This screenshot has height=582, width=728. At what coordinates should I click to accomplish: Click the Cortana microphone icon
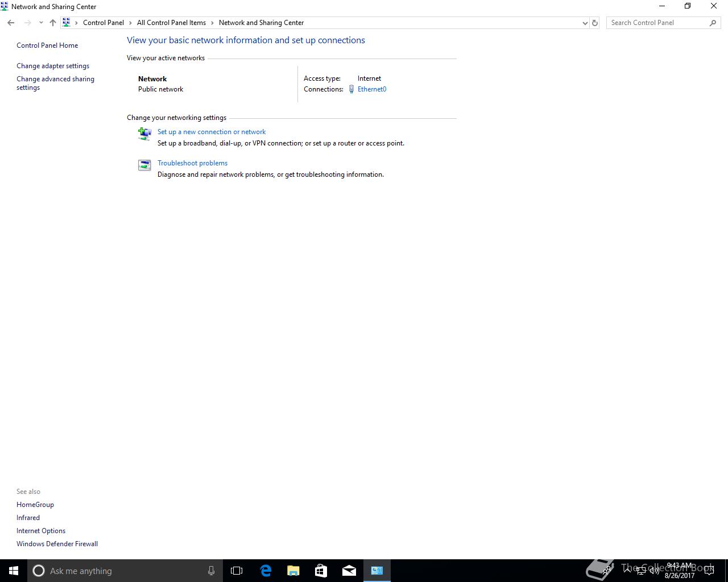211,571
